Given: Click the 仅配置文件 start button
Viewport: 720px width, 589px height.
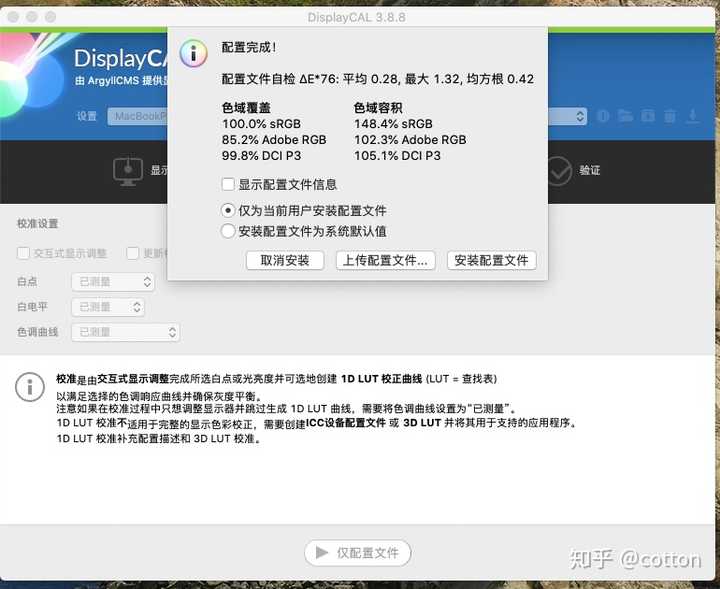Looking at the screenshot, I should 358,553.
